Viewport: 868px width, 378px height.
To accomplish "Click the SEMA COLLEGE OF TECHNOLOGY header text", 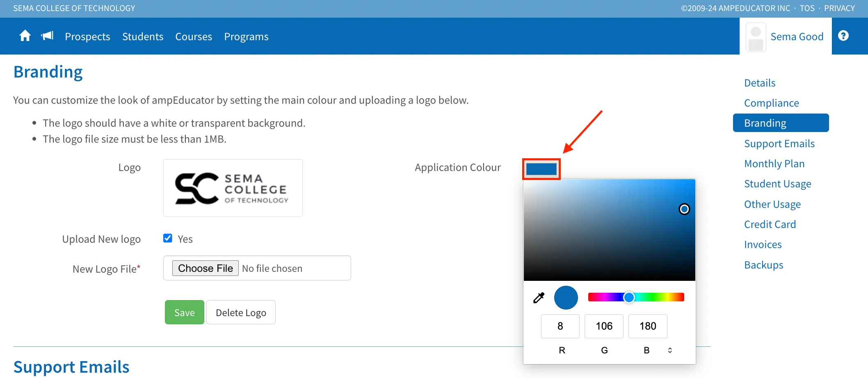I will [x=74, y=8].
